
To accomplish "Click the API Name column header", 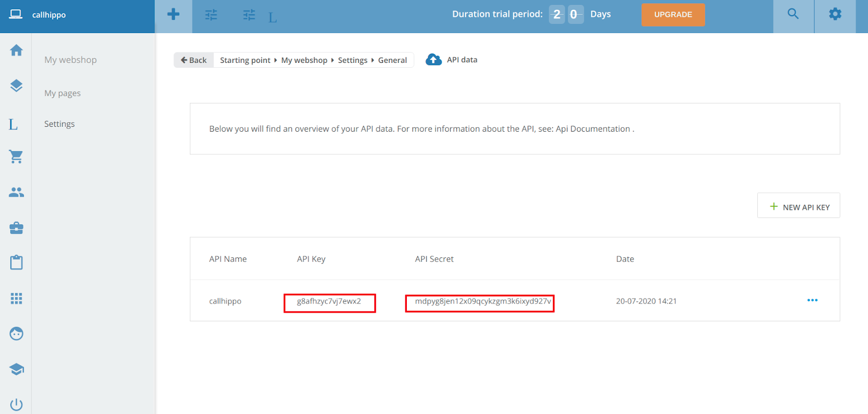I will click(x=228, y=259).
